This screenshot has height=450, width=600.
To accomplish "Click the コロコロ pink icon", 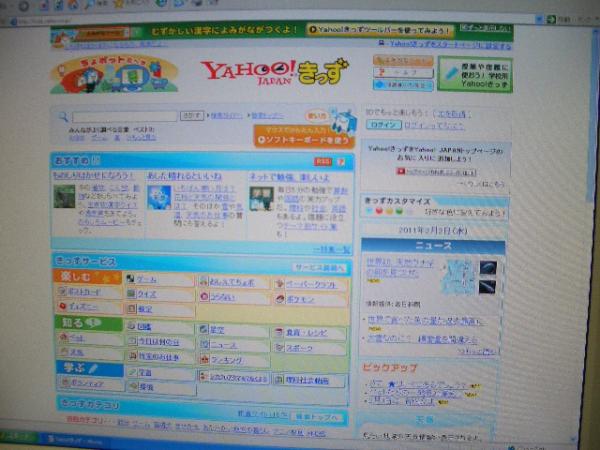I will coord(204,297).
